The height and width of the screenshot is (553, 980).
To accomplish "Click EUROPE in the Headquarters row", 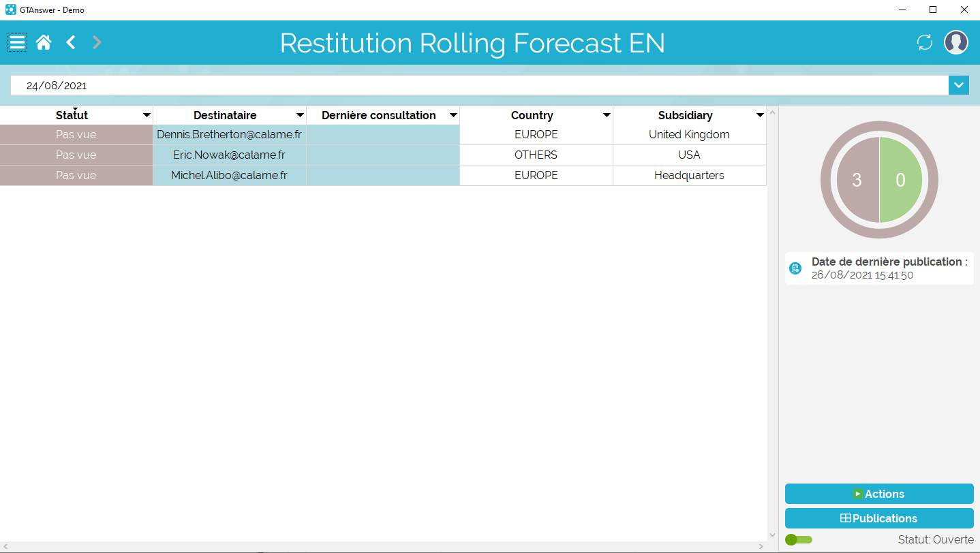I will pyautogui.click(x=536, y=176).
